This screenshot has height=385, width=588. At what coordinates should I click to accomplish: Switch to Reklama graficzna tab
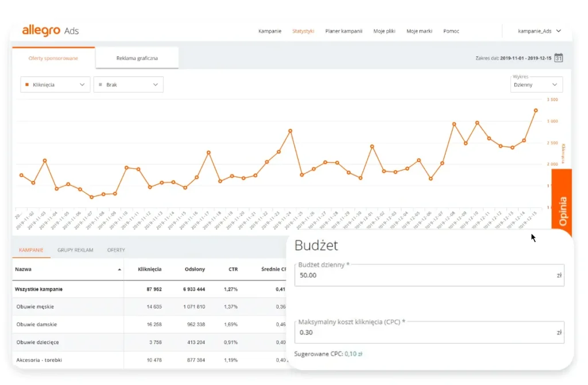pos(137,58)
